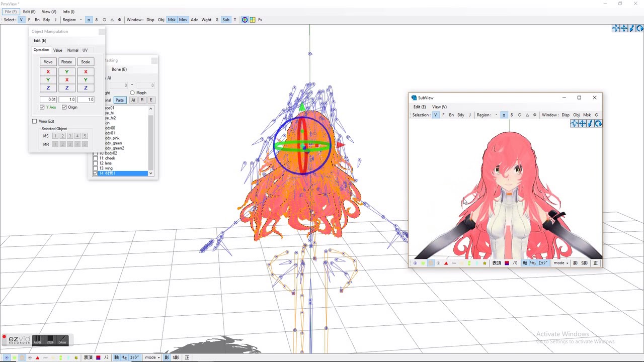The height and width of the screenshot is (362, 644).
Task: Click the Rotate button
Action: pyautogui.click(x=66, y=62)
